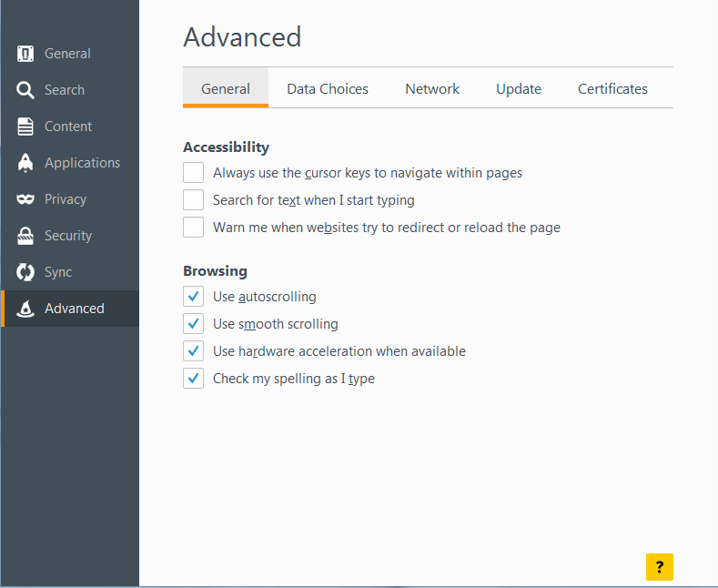Switch to the Certificates tab
The image size is (718, 588).
[x=612, y=88]
